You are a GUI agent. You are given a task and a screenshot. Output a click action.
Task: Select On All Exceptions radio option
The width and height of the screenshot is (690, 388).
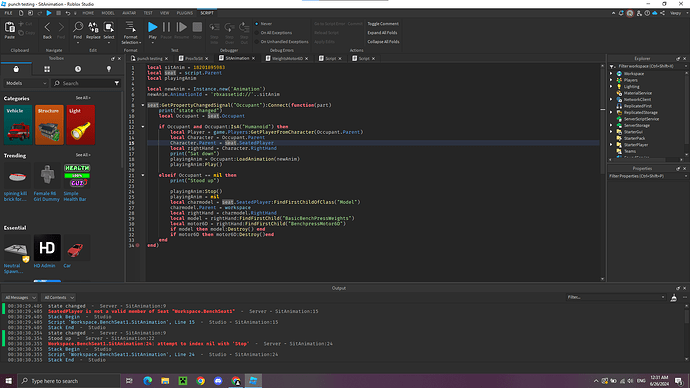[x=257, y=33]
